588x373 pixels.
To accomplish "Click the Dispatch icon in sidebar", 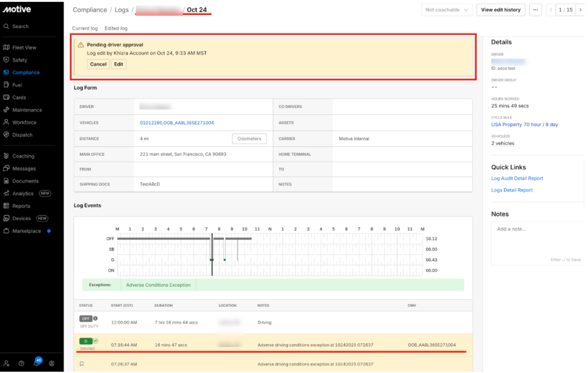I will 6,135.
